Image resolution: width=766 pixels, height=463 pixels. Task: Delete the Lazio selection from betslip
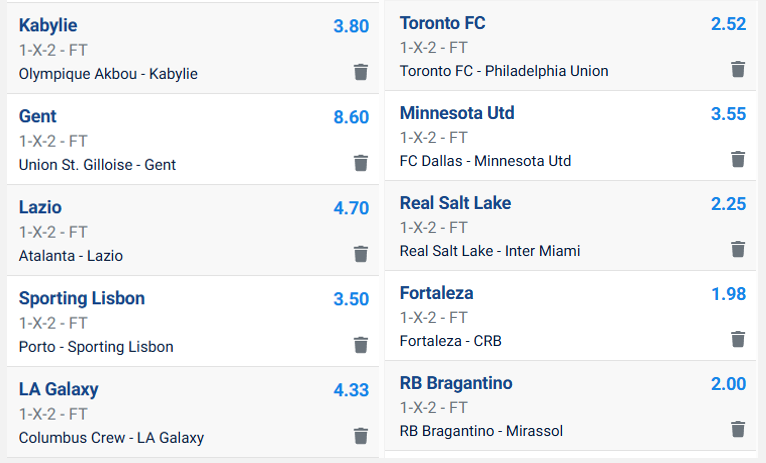361,254
